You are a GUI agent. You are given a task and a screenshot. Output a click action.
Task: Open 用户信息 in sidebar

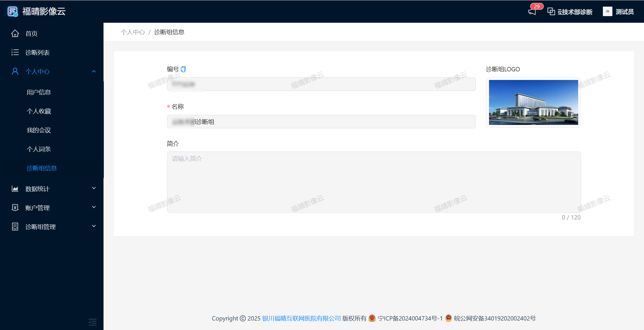click(x=39, y=92)
